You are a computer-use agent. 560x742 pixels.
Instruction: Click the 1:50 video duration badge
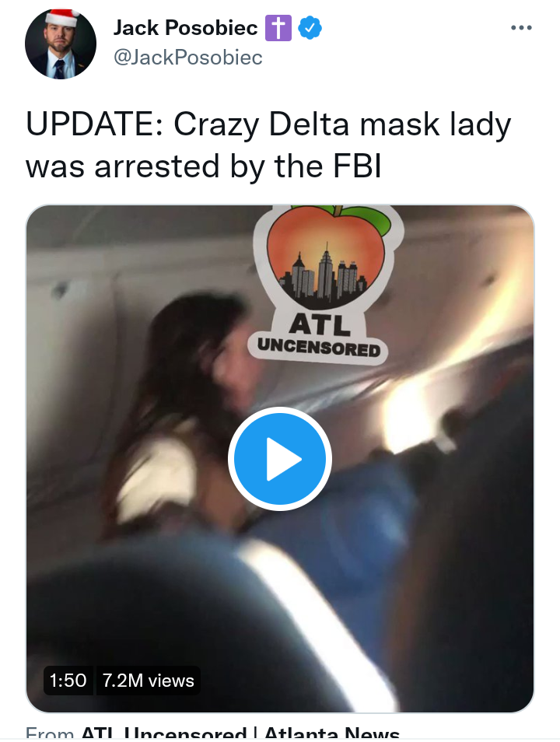[68, 681]
